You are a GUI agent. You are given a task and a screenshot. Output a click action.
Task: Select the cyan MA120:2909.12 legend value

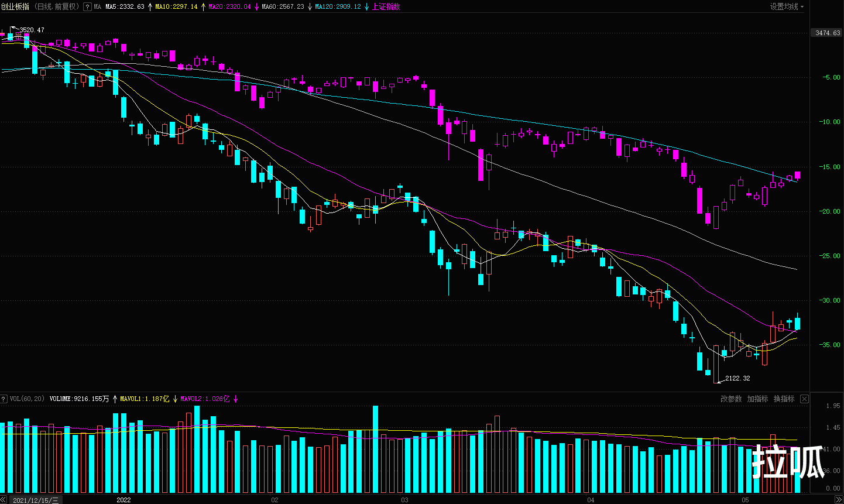tap(338, 6)
